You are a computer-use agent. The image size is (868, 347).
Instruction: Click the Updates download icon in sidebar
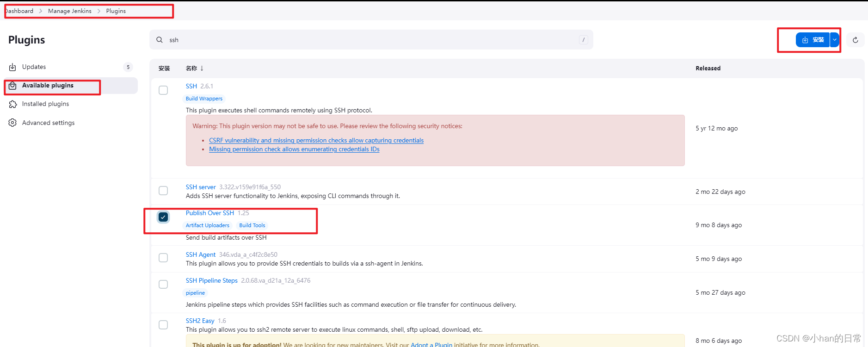point(12,67)
